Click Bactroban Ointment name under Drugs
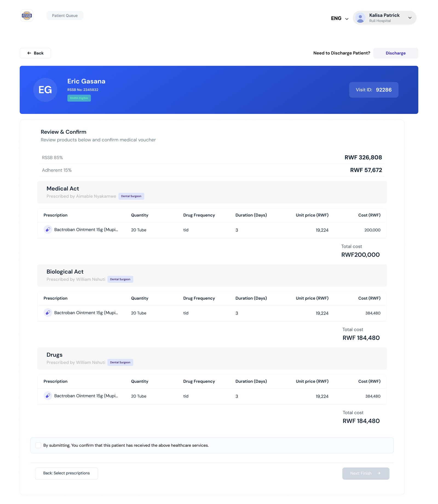The height and width of the screenshot is (504, 438). (x=86, y=396)
